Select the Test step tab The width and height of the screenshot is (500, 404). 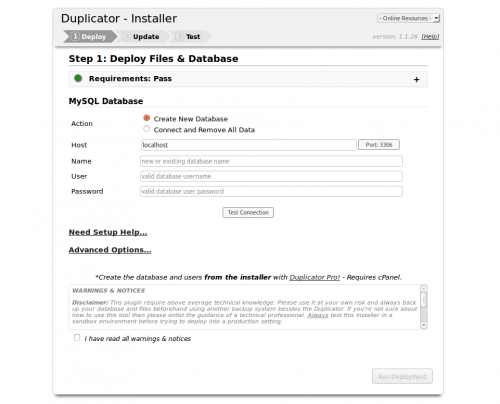coord(190,37)
